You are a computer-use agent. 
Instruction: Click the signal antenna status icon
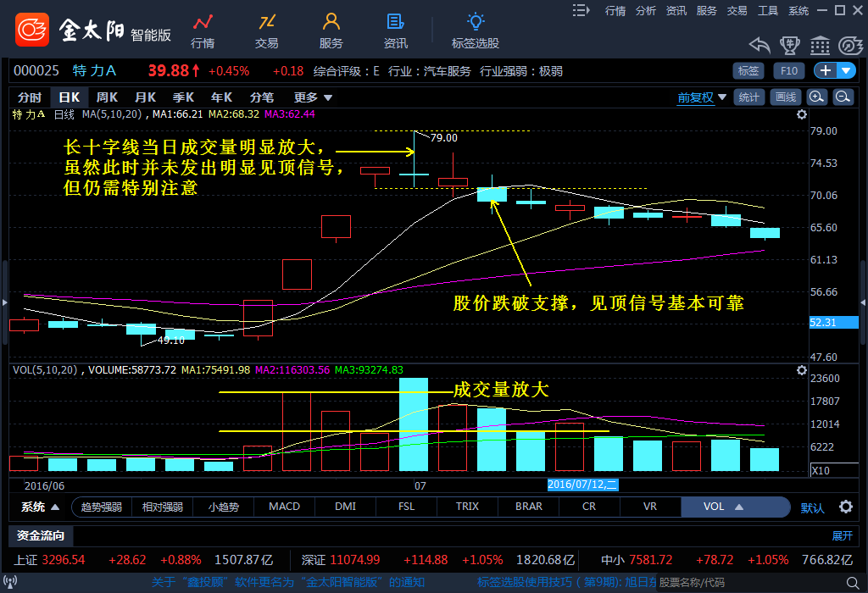tap(10, 582)
